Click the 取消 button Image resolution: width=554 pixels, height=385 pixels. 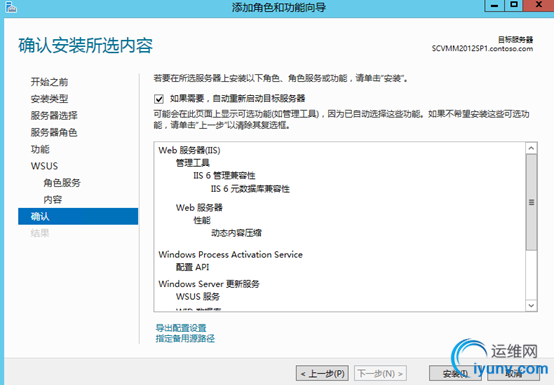point(513,373)
